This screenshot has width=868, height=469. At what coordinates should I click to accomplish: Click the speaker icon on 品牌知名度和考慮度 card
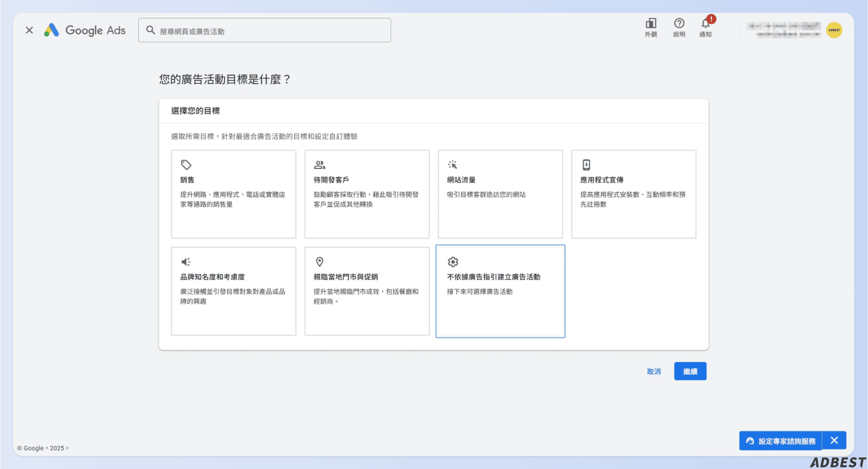tap(186, 262)
